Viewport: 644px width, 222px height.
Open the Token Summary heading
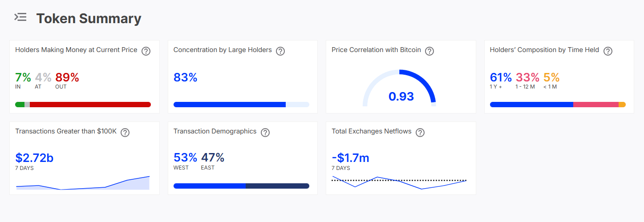click(89, 18)
